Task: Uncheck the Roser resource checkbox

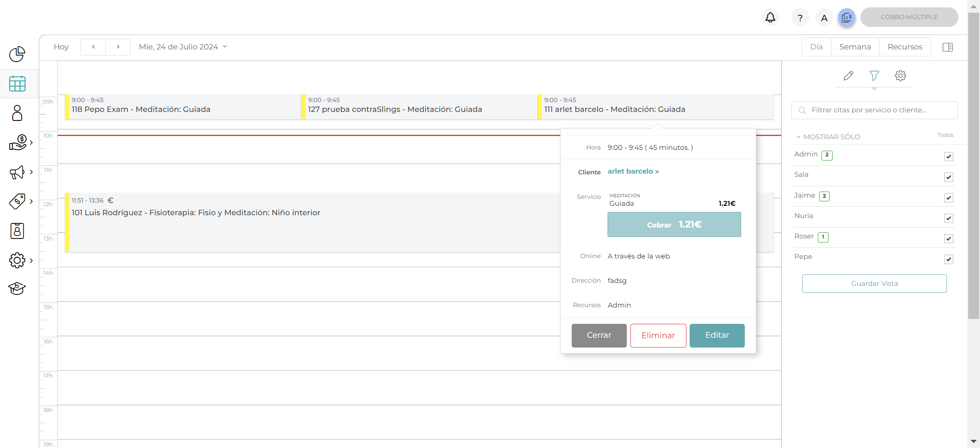Action: [949, 239]
